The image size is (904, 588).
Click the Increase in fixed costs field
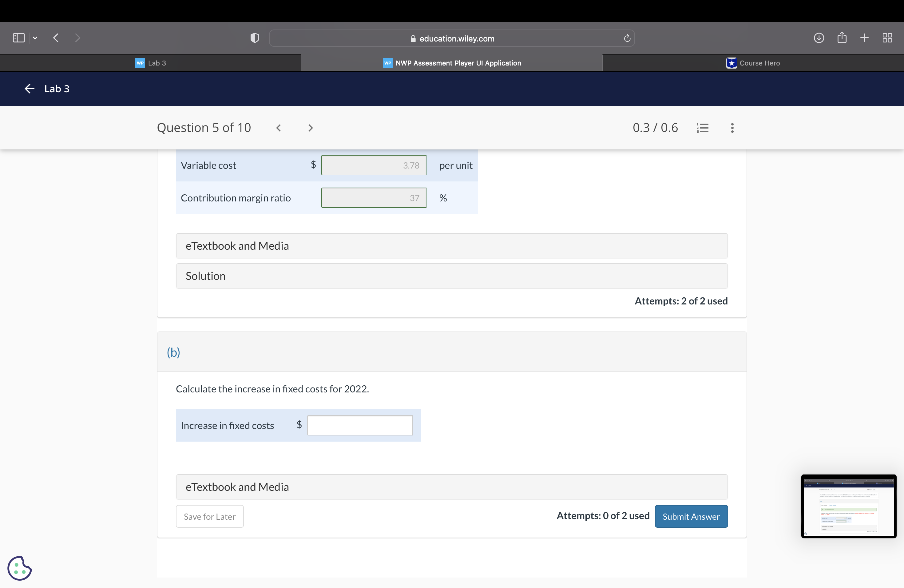pyautogui.click(x=359, y=425)
